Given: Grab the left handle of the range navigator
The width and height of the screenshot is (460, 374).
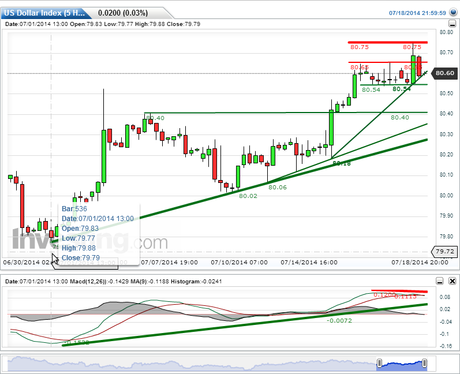Looking at the screenshot, I should pyautogui.click(x=379, y=363).
